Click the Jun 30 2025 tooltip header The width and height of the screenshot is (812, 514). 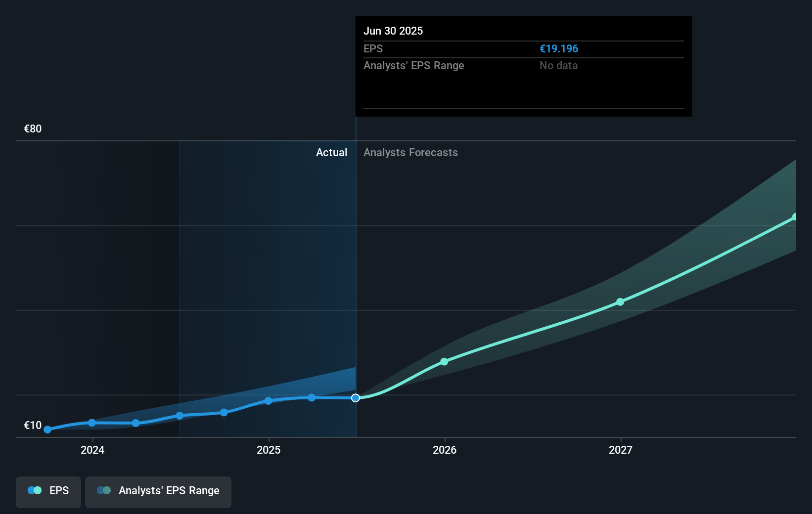[393, 31]
